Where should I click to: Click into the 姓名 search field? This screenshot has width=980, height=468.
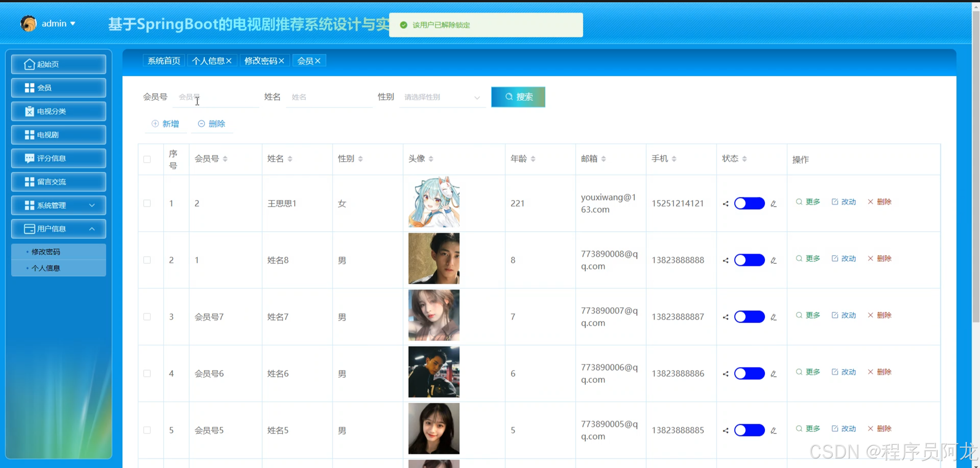pyautogui.click(x=329, y=97)
